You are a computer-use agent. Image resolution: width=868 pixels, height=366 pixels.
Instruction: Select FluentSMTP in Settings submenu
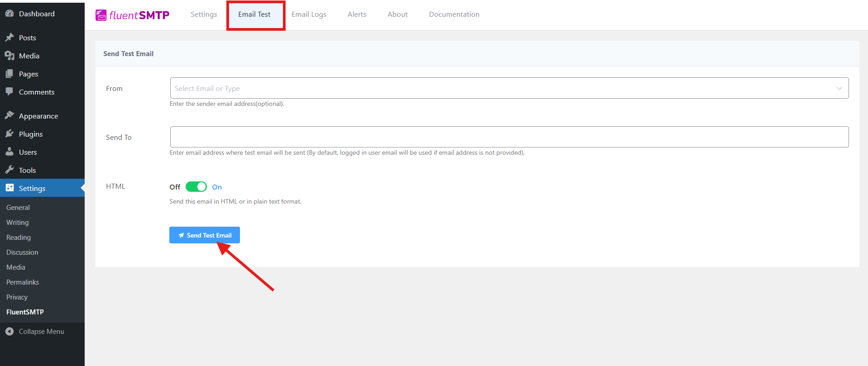tap(25, 312)
